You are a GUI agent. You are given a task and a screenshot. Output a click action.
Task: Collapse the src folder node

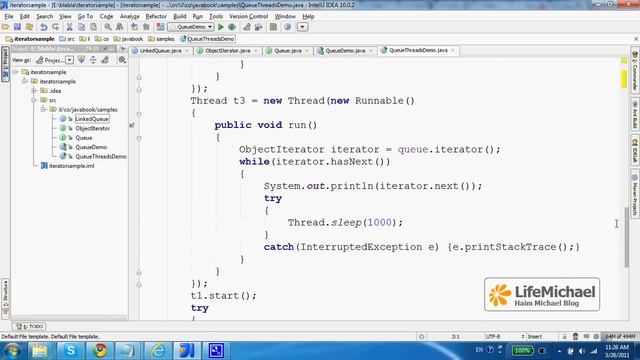point(34,100)
